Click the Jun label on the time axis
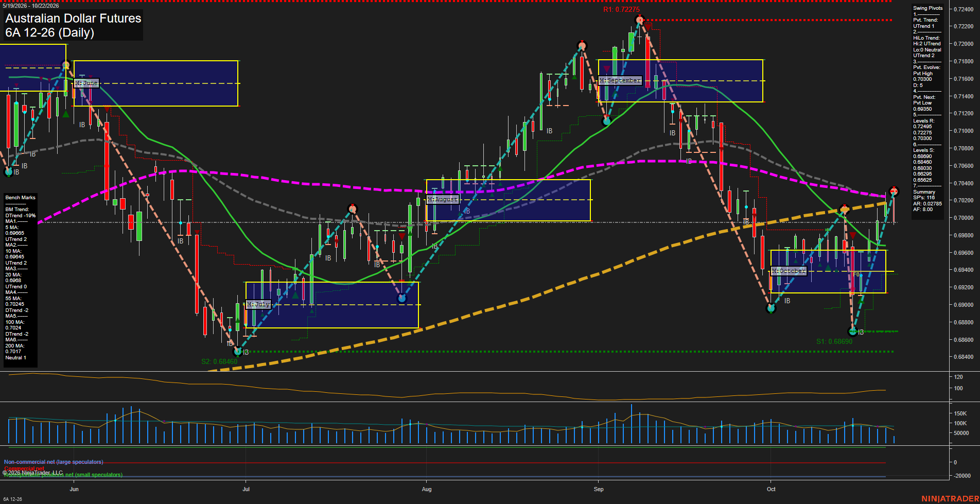Image resolution: width=980 pixels, height=504 pixels. (x=74, y=489)
